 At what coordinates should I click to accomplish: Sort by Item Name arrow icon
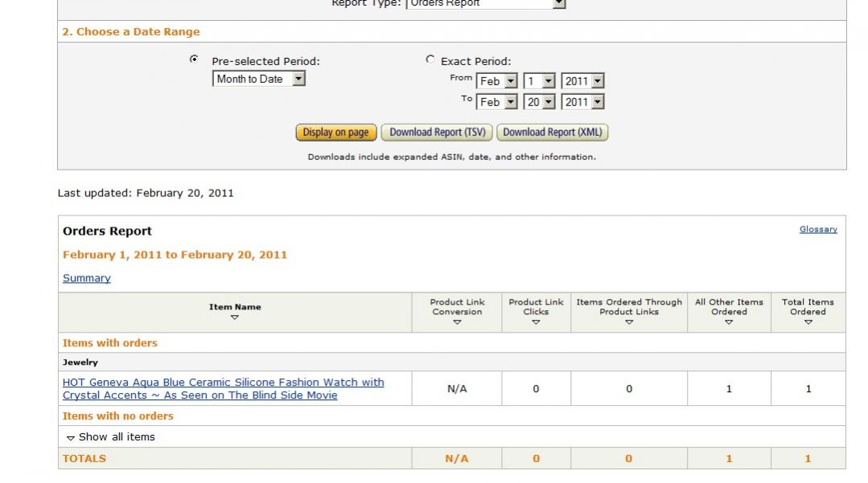click(235, 318)
